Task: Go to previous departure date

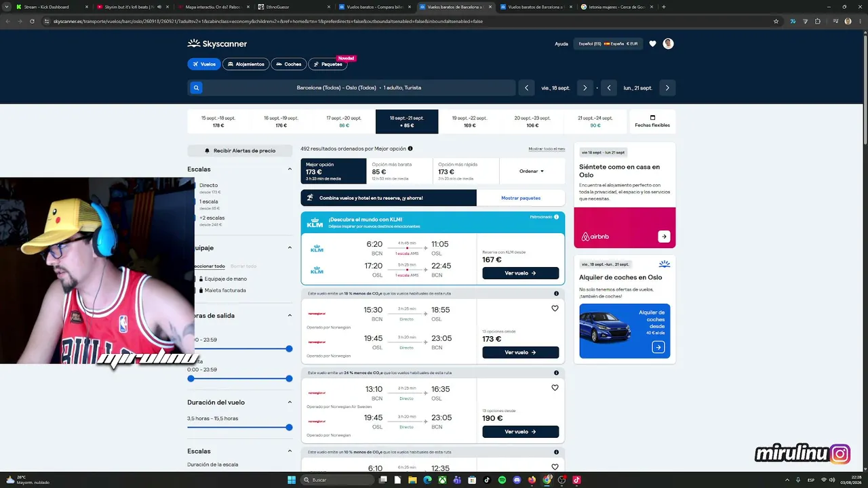Action: (527, 87)
